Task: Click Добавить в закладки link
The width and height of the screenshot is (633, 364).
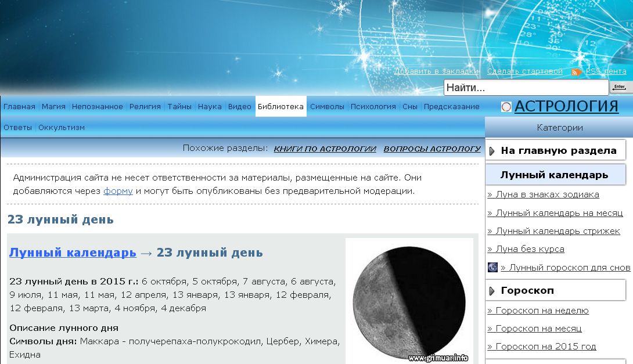Action: [x=436, y=71]
